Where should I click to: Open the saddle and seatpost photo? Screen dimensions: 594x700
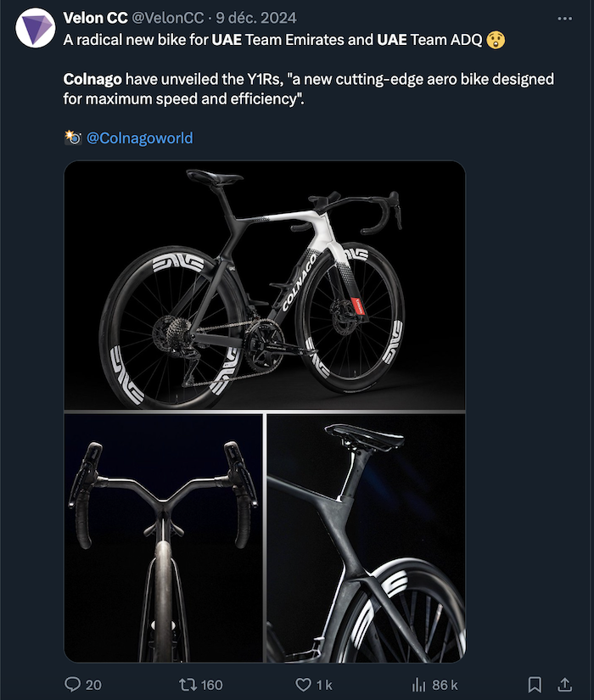(x=367, y=537)
